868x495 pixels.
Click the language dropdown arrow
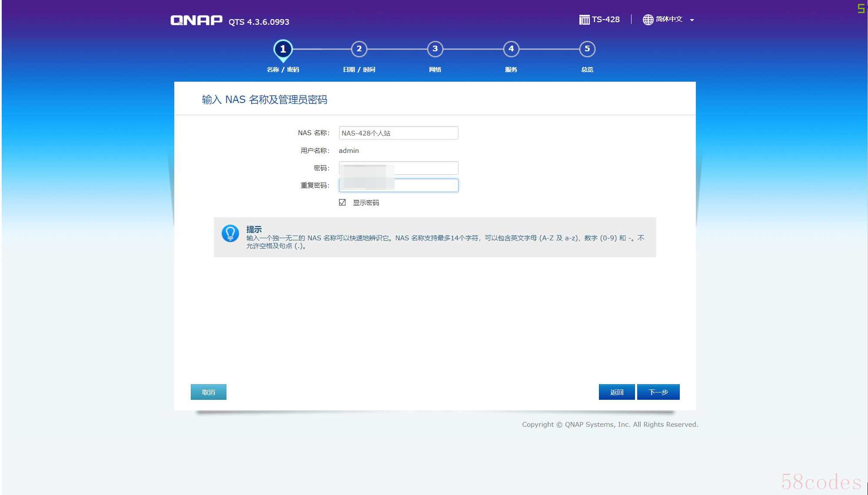tap(692, 20)
